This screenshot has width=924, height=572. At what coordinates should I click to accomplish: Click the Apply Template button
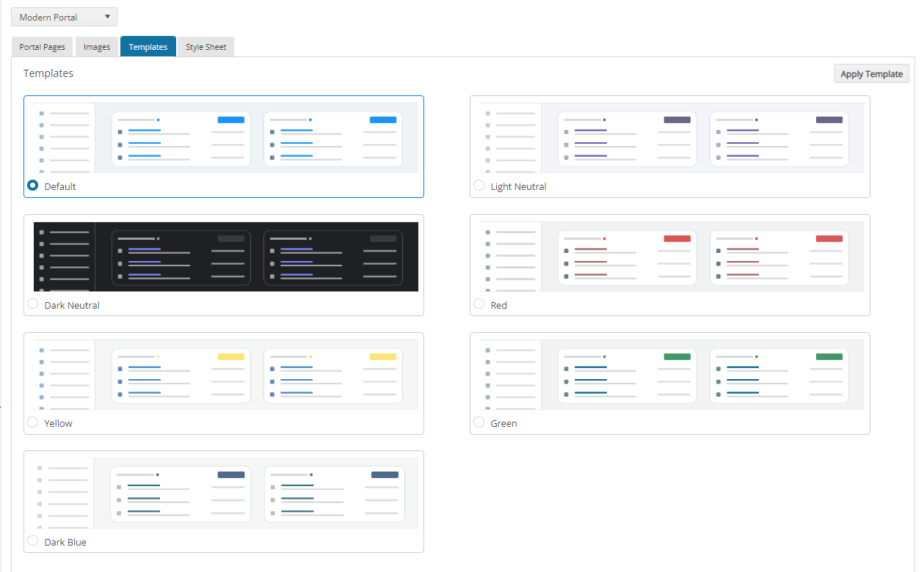872,73
